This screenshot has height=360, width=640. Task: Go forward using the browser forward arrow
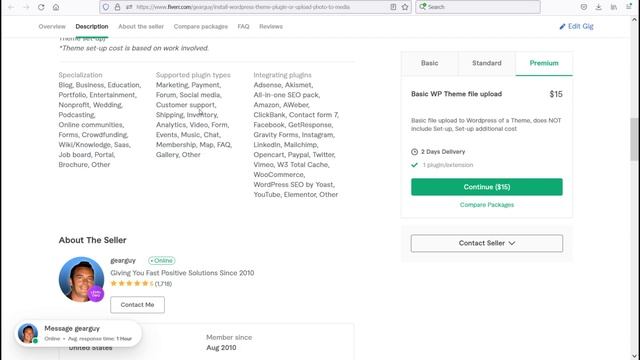point(26,7)
